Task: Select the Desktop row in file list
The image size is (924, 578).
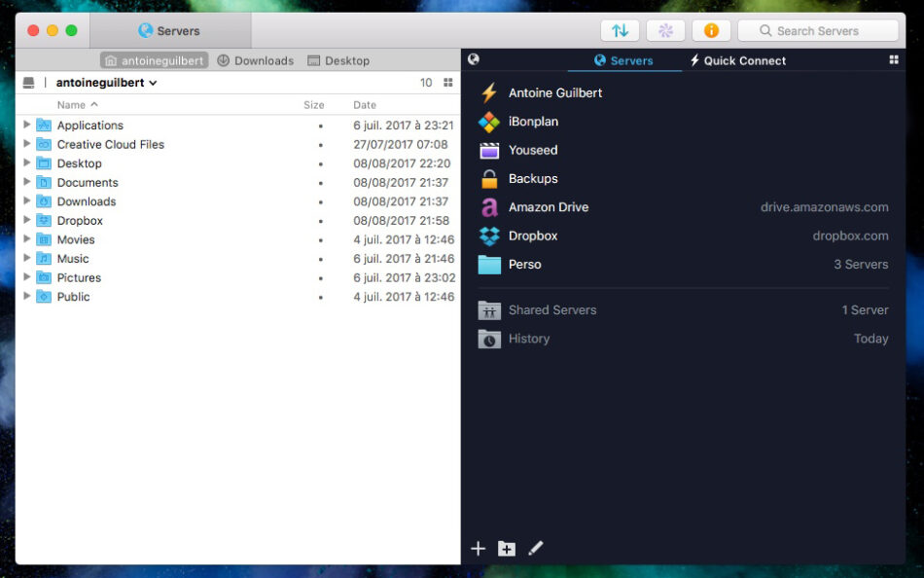Action: pos(238,163)
